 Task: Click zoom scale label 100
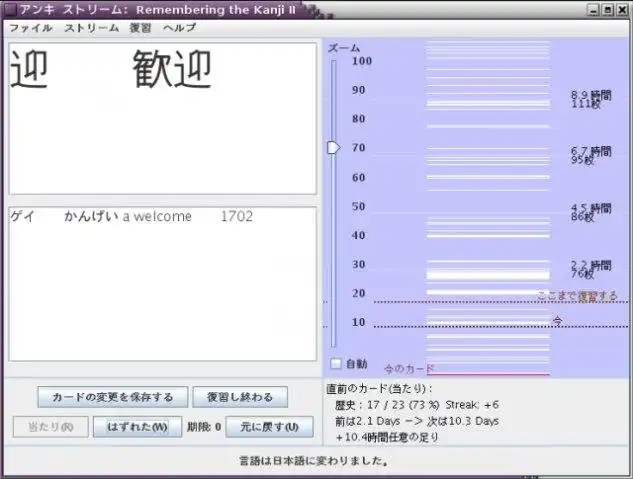[x=362, y=61]
